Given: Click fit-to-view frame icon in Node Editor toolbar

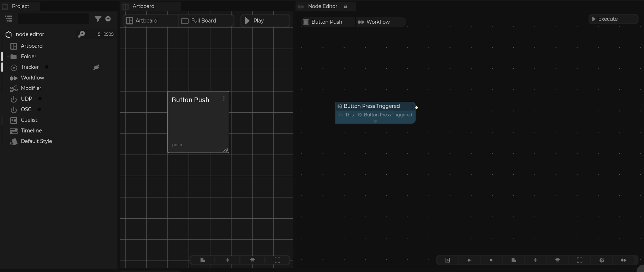Looking at the screenshot, I should pyautogui.click(x=579, y=260).
